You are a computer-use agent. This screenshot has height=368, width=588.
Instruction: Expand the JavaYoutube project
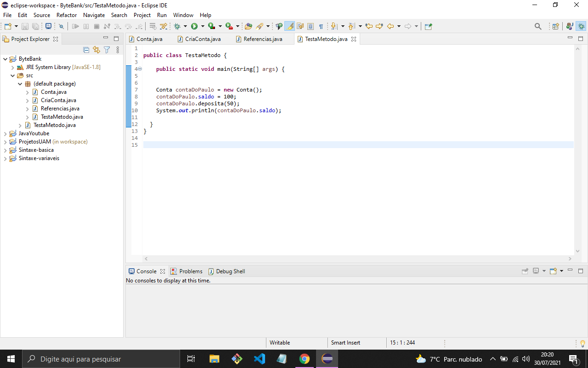5,133
